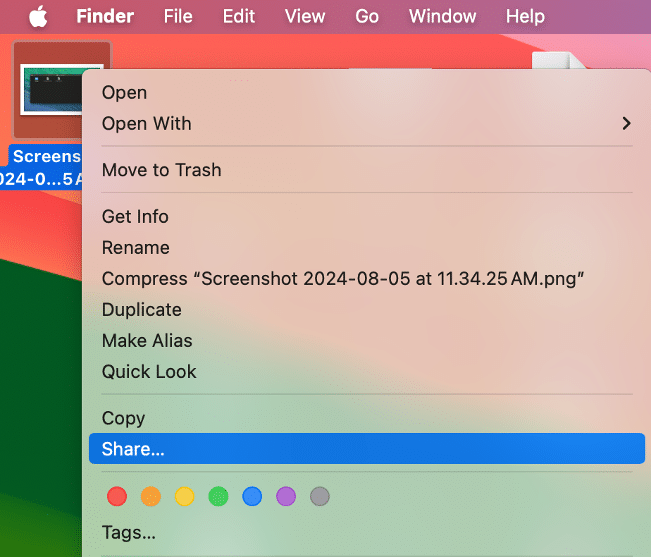The width and height of the screenshot is (652, 558).
Task: Open Quick Look preview
Action: click(x=149, y=371)
